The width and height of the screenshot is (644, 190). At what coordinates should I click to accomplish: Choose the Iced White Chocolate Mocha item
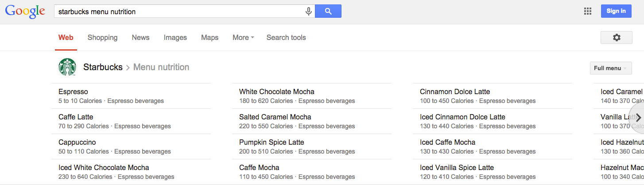pos(131,172)
